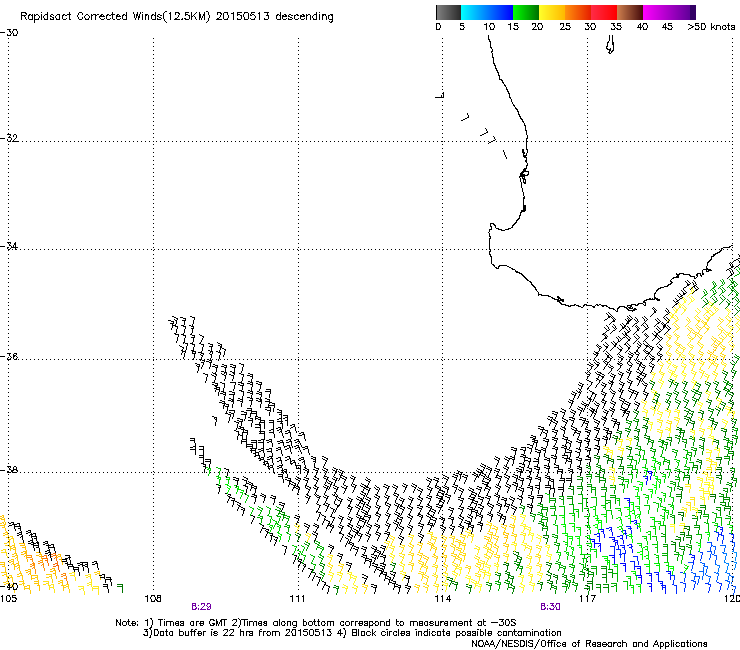Click the longitude label '117'

[588, 599]
